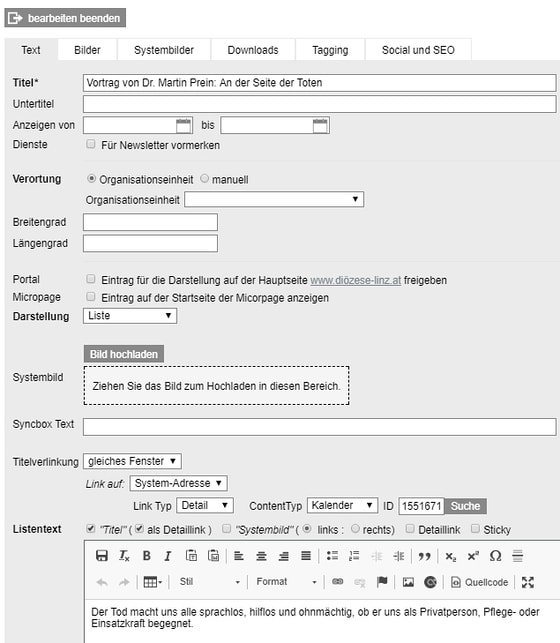Click into the Breitengrad input field
The image size is (560, 643).
[150, 222]
